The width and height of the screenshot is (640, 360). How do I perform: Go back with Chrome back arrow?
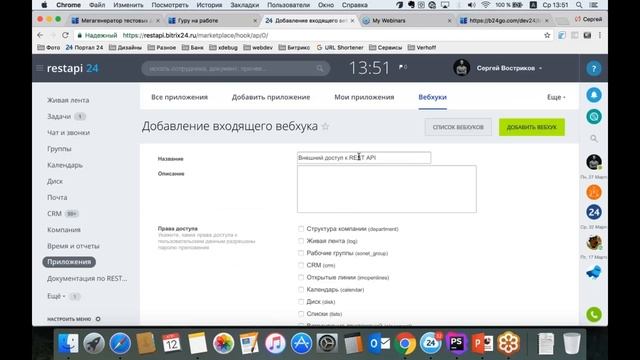[40, 35]
